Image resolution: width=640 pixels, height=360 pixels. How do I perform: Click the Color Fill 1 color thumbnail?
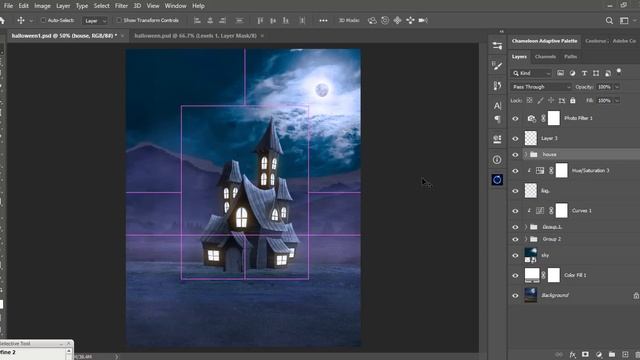click(x=532, y=275)
